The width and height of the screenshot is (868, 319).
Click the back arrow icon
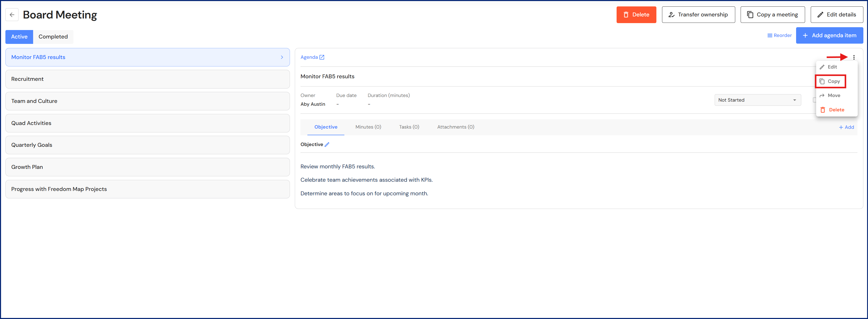pyautogui.click(x=12, y=15)
